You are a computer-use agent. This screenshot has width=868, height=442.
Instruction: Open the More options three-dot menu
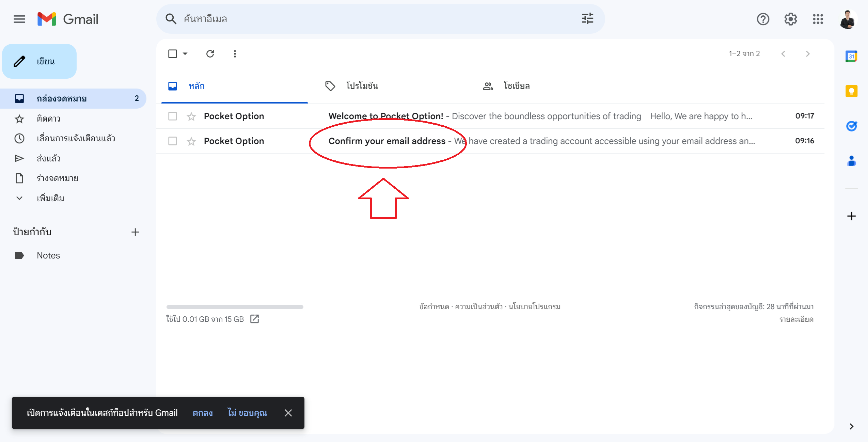point(235,54)
